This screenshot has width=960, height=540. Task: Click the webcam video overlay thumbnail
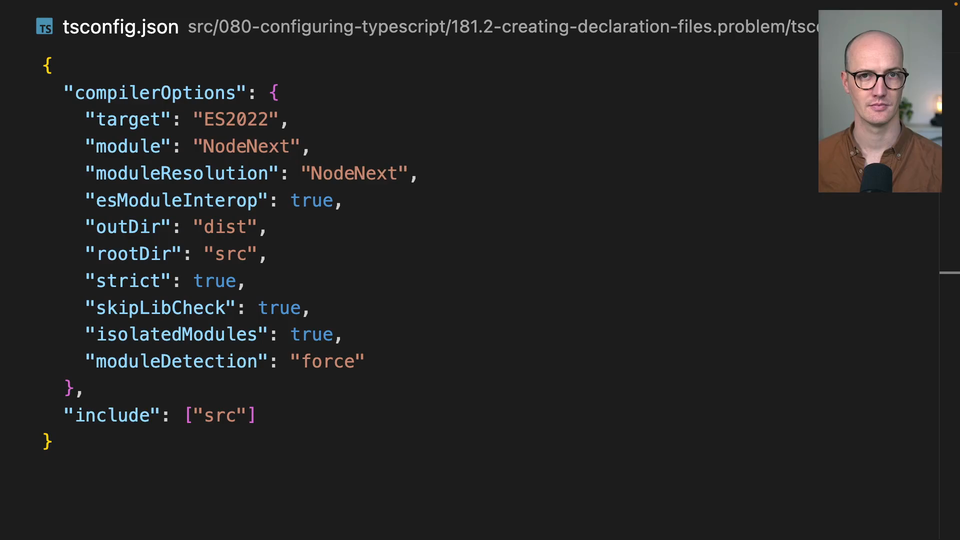(880, 101)
